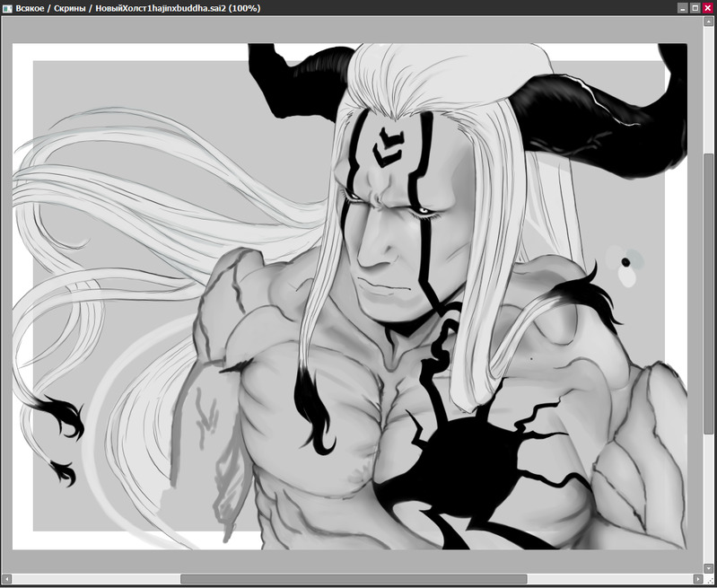Click the vertical scrollbar thumb
The image size is (717, 588).
tap(708, 294)
